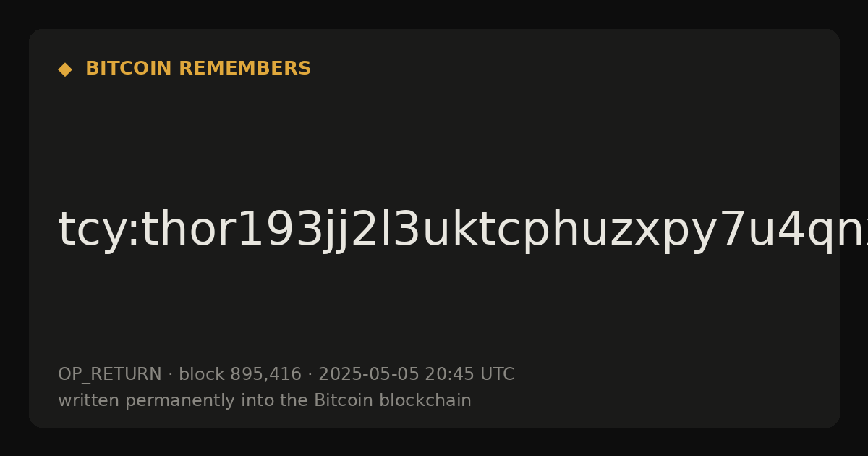Select the word REMEMBERS in the header
Screen dimensions: 868x456
244,69
